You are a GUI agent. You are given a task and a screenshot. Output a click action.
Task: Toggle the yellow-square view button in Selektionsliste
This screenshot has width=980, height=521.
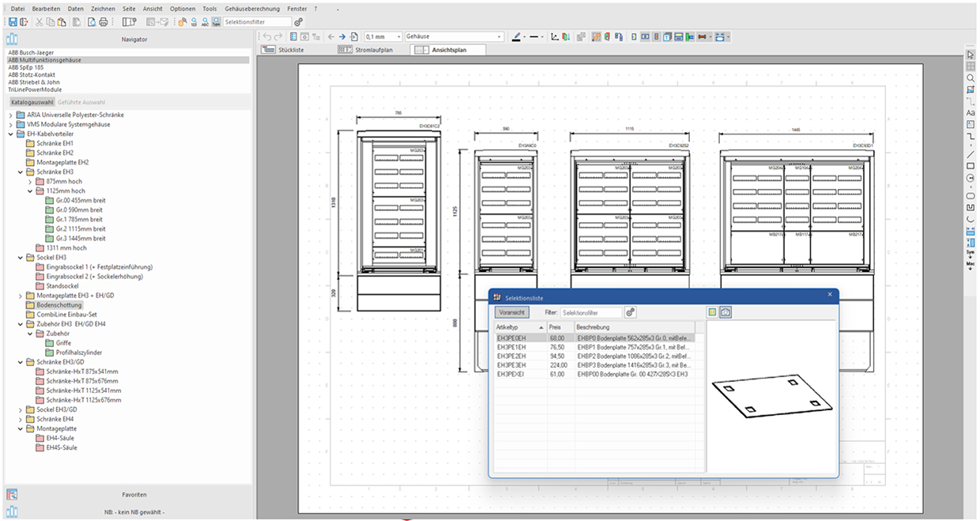coord(712,312)
